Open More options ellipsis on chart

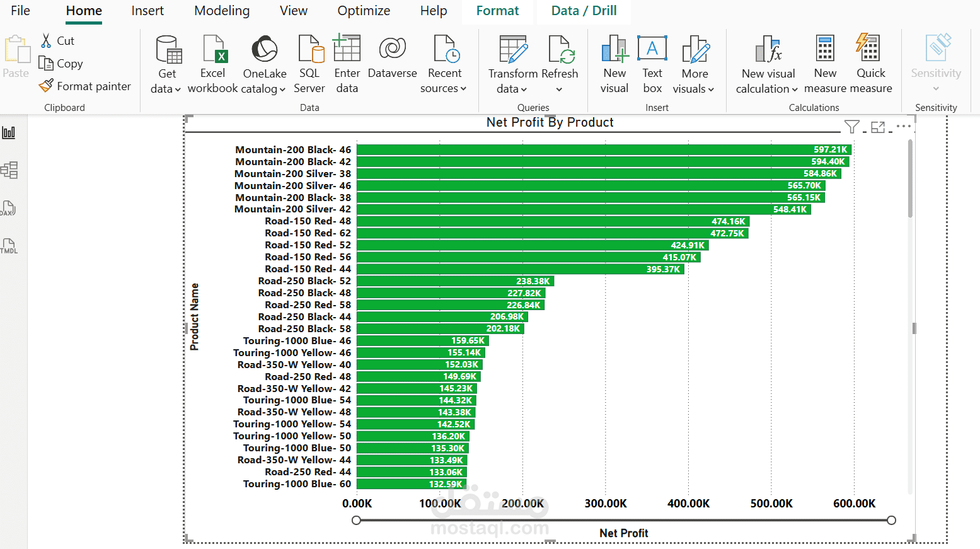(904, 126)
